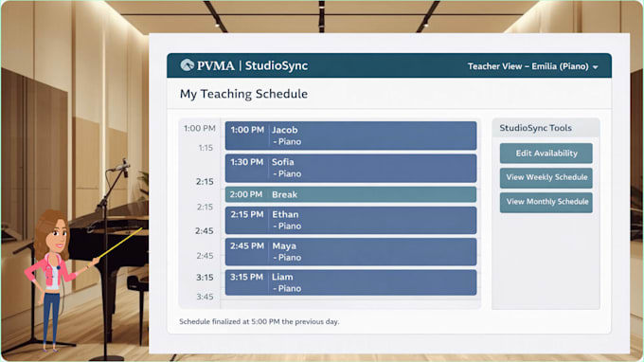
Task: Click the Edit Availability button
Action: (546, 154)
